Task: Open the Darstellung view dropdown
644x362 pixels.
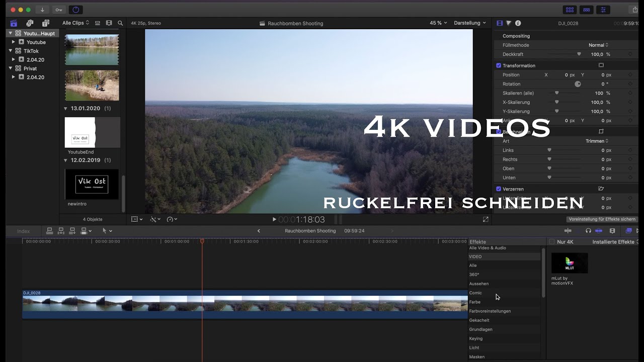Action: [x=470, y=23]
